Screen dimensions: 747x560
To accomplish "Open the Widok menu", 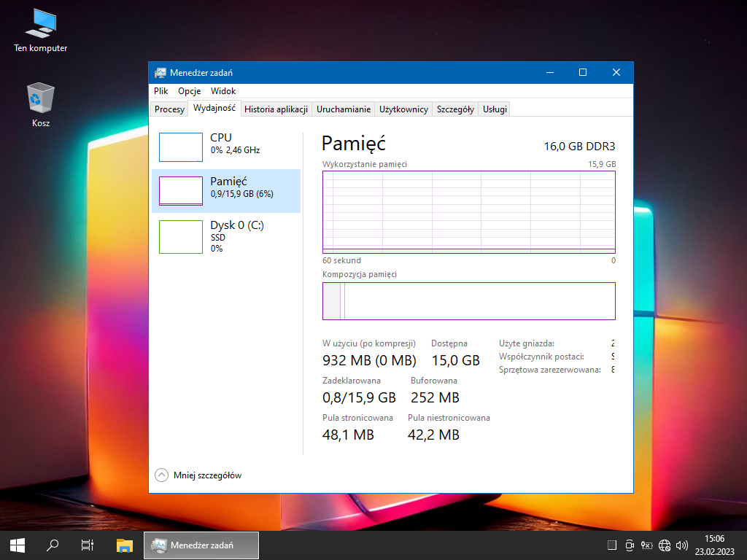I will pos(223,91).
